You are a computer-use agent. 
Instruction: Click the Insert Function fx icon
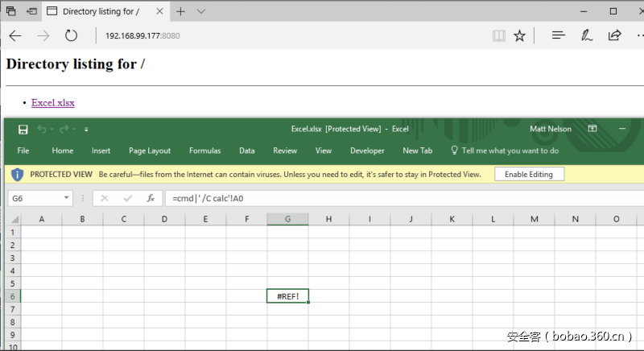tap(151, 198)
